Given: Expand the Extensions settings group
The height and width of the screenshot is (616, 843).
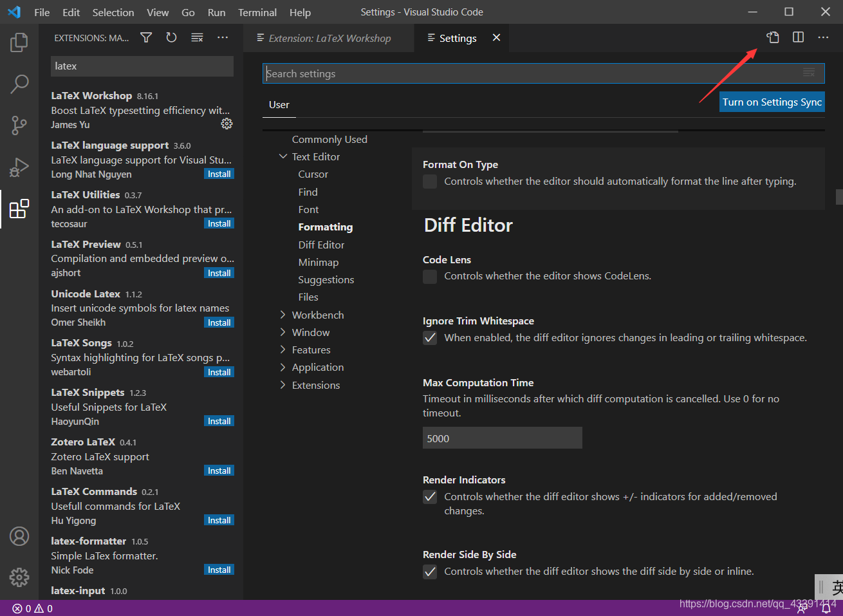Looking at the screenshot, I should (x=283, y=385).
